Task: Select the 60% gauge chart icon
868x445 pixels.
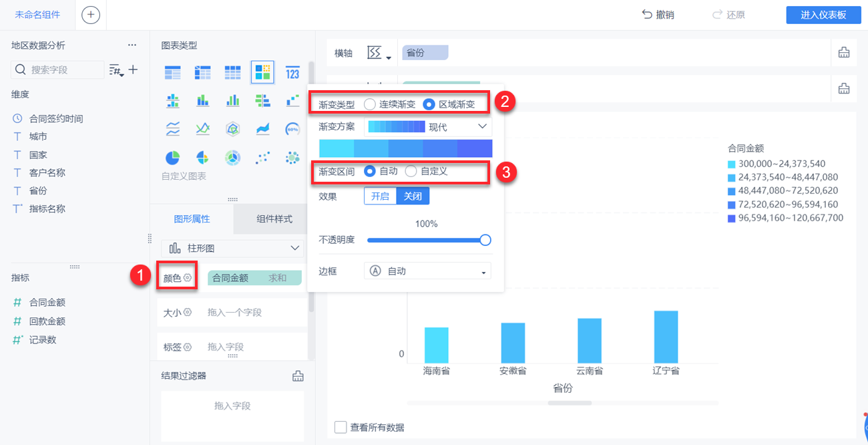Action: coord(292,129)
